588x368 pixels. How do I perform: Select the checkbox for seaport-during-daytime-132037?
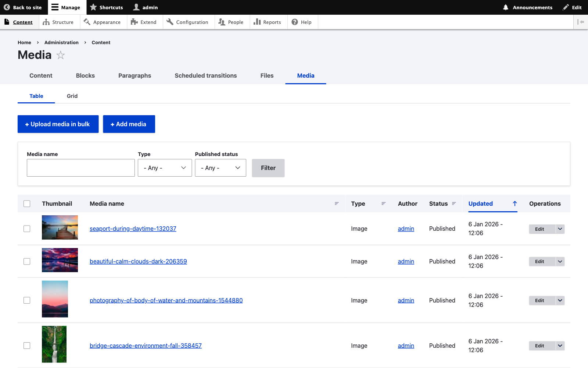[x=27, y=229]
